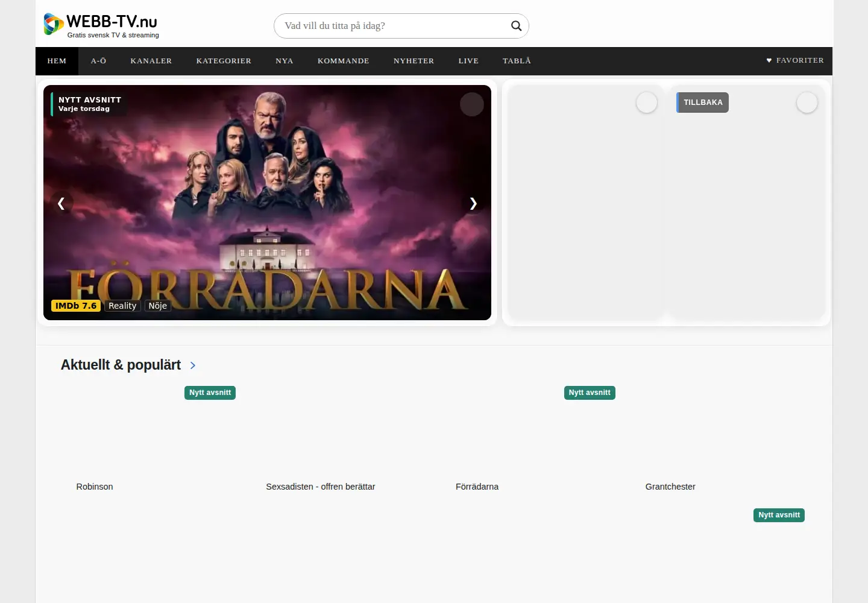Open the Förrädarna show title

pyautogui.click(x=477, y=487)
